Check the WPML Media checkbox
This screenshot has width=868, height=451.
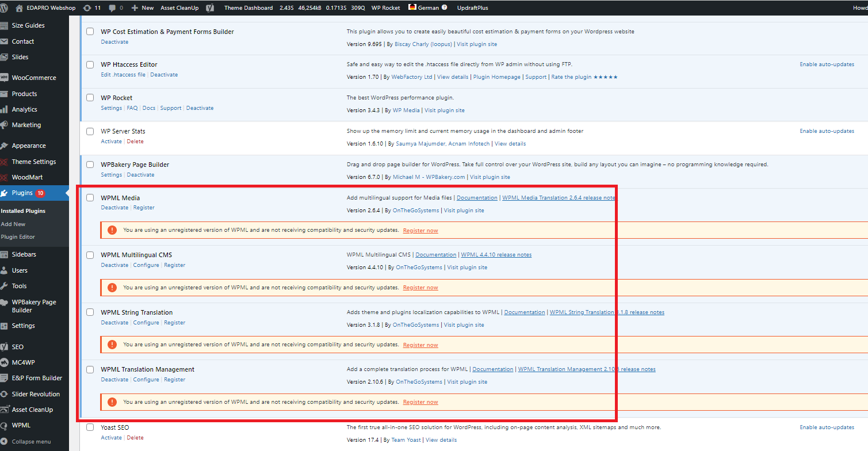tap(90, 198)
